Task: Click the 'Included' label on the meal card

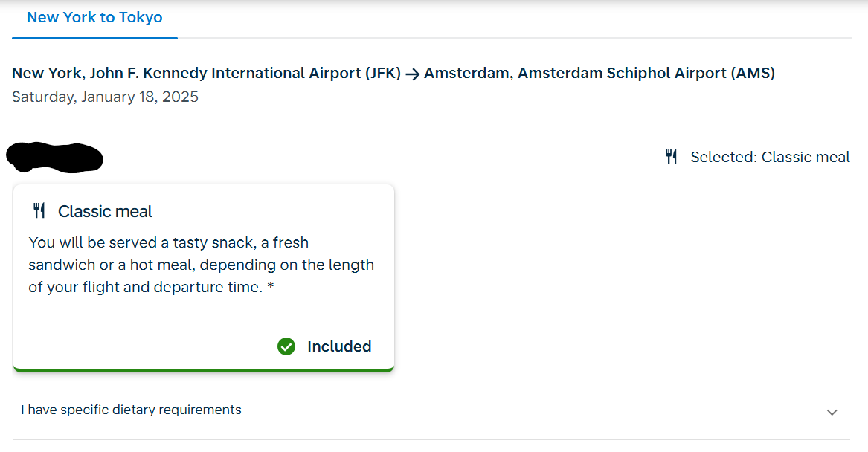Action: pyautogui.click(x=339, y=346)
